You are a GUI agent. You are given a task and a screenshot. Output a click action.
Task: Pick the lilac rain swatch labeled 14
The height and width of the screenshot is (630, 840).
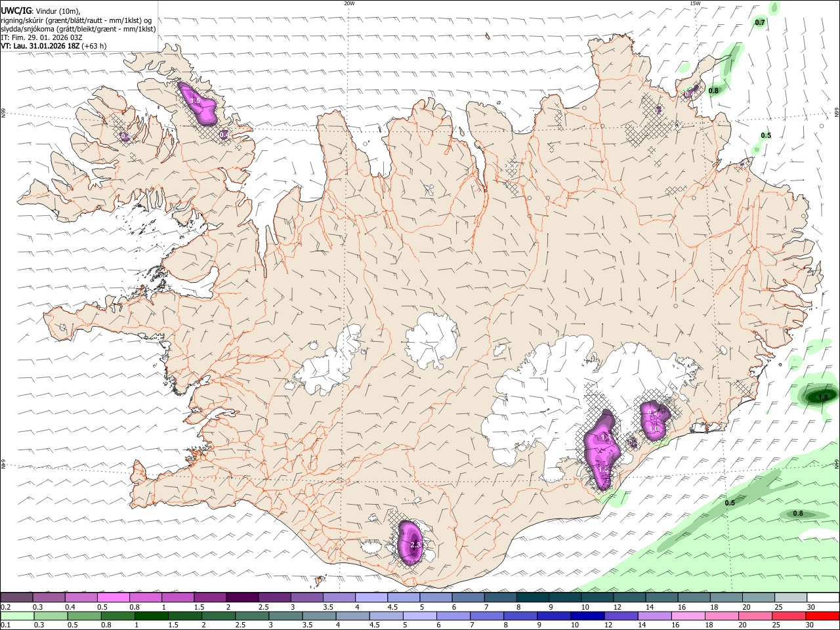coord(653,616)
